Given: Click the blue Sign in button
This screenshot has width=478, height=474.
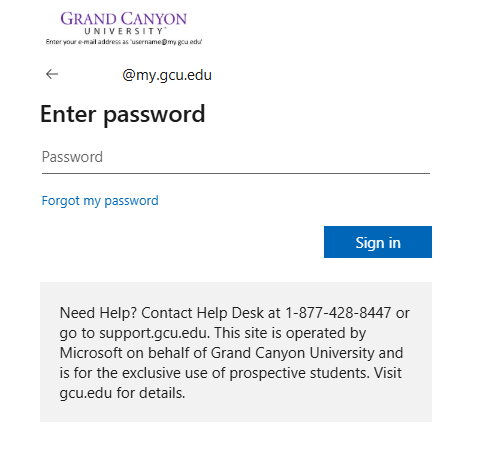Looking at the screenshot, I should click(x=378, y=242).
